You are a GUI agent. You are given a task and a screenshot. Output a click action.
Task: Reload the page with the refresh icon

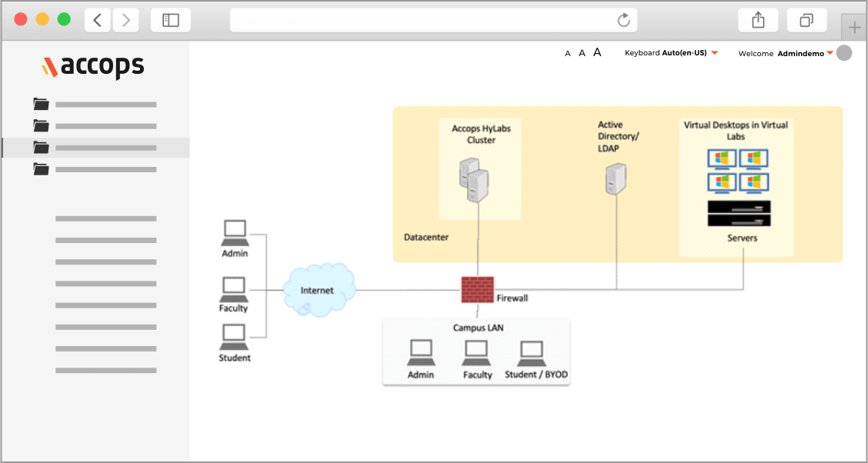(623, 21)
